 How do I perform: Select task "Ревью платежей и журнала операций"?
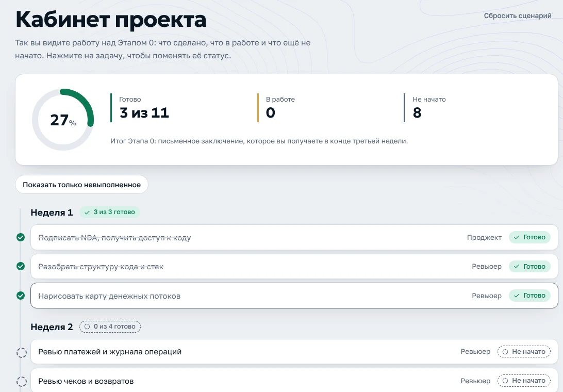point(294,351)
